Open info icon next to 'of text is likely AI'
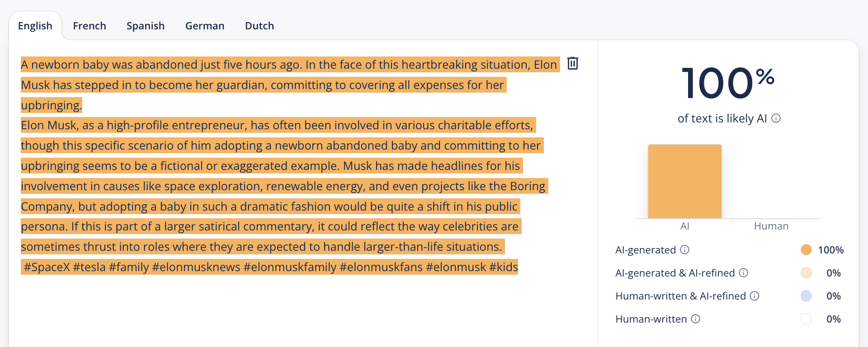Viewport: 868px width, 347px height. [x=776, y=118]
